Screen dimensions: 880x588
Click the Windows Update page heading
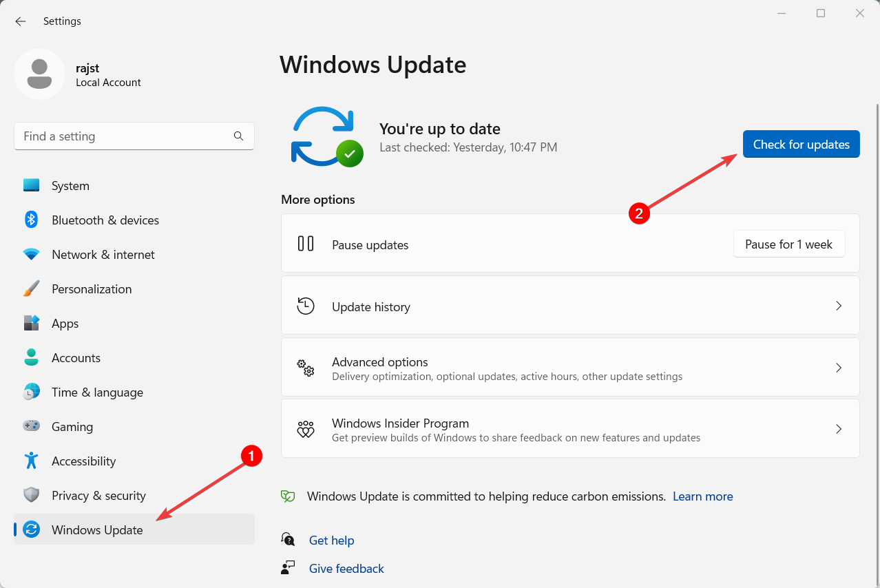pyautogui.click(x=373, y=65)
